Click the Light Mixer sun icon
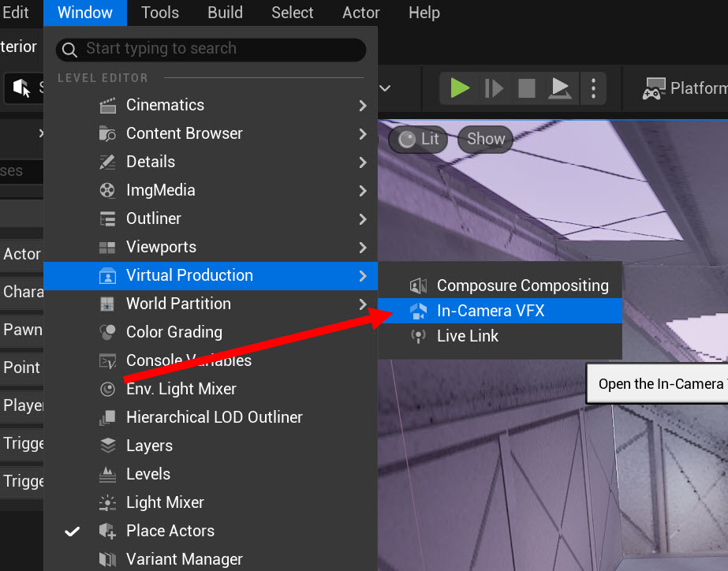 point(108,502)
